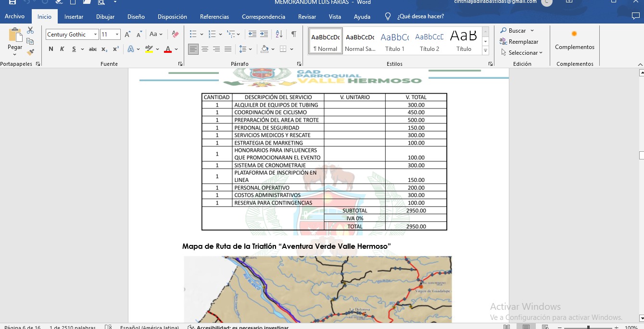Increase indent with the ribbon icon
Viewport: 644px width, 329px height.
click(x=264, y=34)
